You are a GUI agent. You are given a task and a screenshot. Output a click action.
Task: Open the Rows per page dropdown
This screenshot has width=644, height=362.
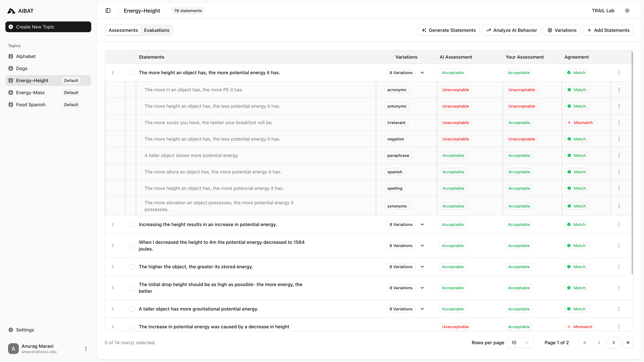pos(520,343)
